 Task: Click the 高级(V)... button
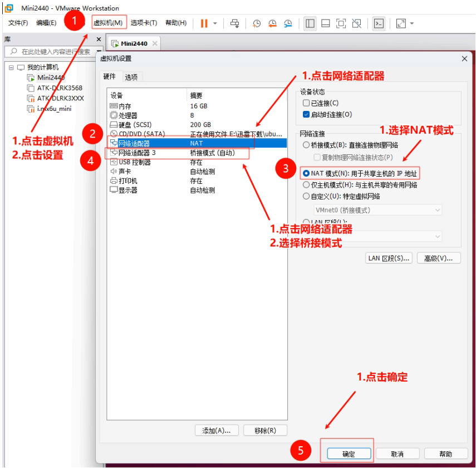(439, 259)
